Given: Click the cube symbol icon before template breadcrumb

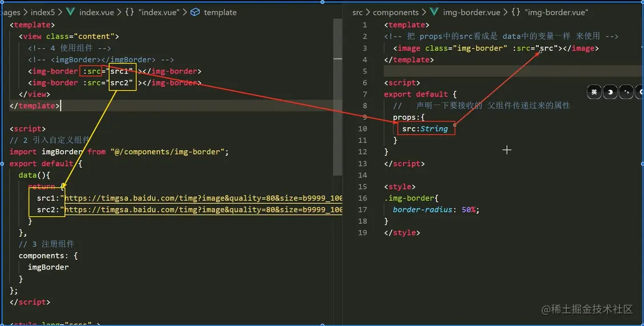Looking at the screenshot, I should click(x=195, y=13).
